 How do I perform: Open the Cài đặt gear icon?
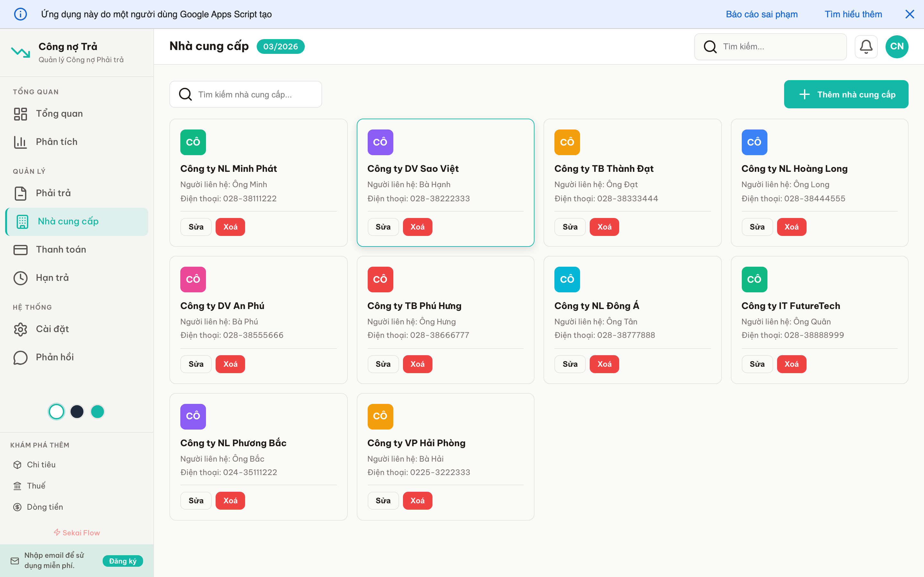coord(20,329)
